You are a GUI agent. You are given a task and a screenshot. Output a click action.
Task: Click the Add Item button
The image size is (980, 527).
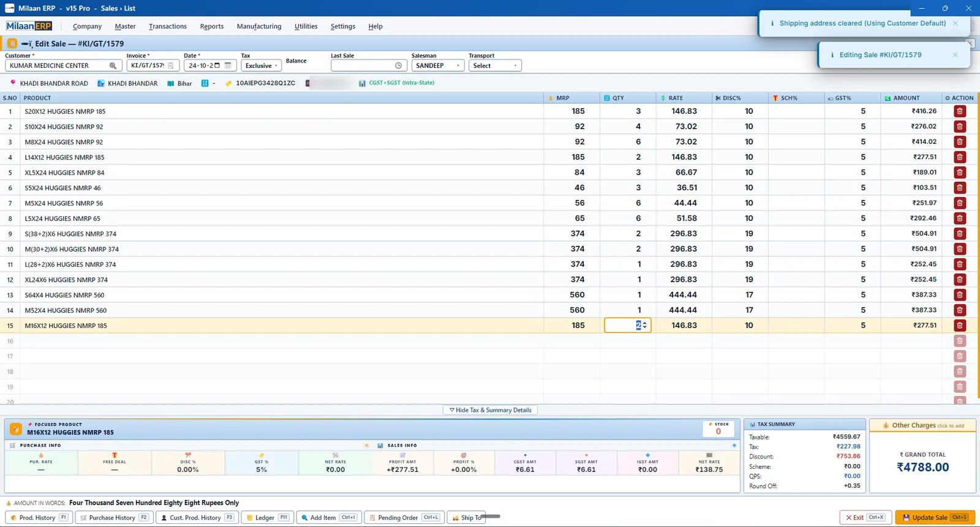[x=329, y=517]
